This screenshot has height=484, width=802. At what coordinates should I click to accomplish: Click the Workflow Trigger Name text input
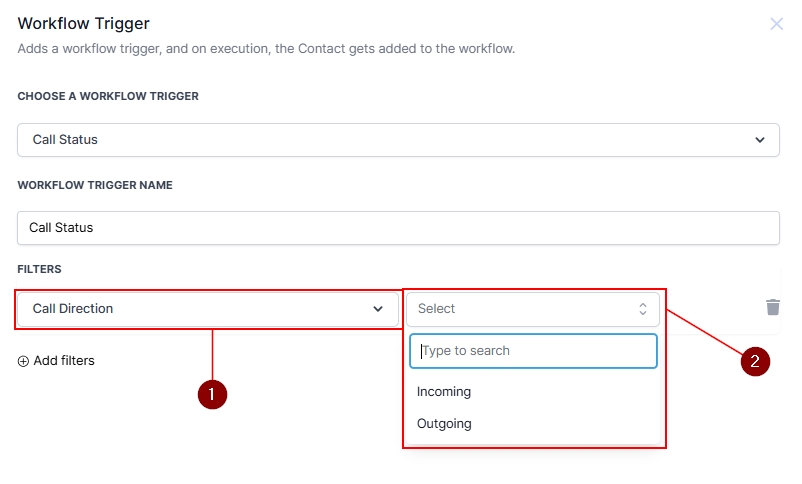[398, 228]
